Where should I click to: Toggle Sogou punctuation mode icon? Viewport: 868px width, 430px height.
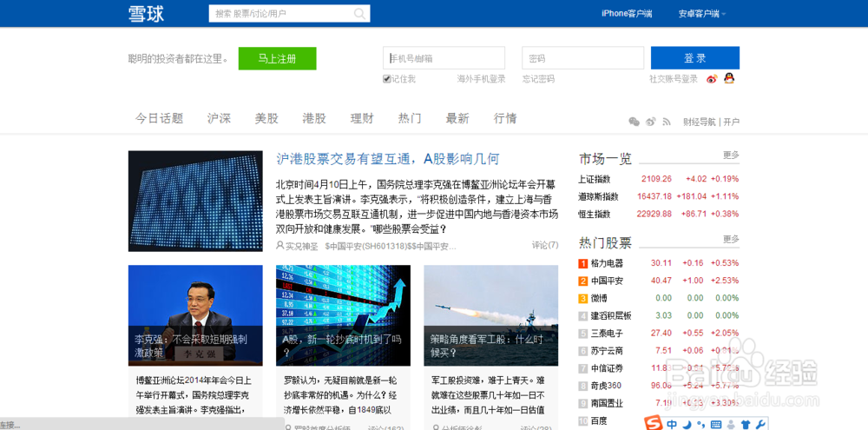[700, 425]
